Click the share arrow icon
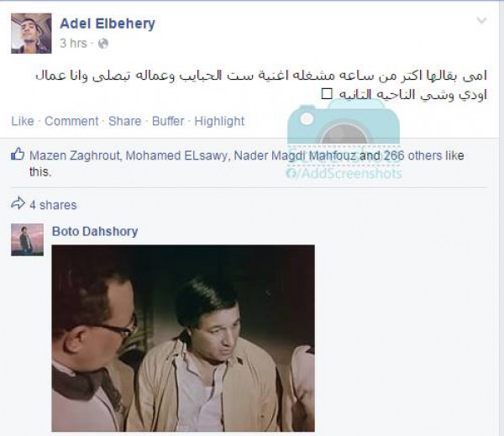 [x=18, y=203]
